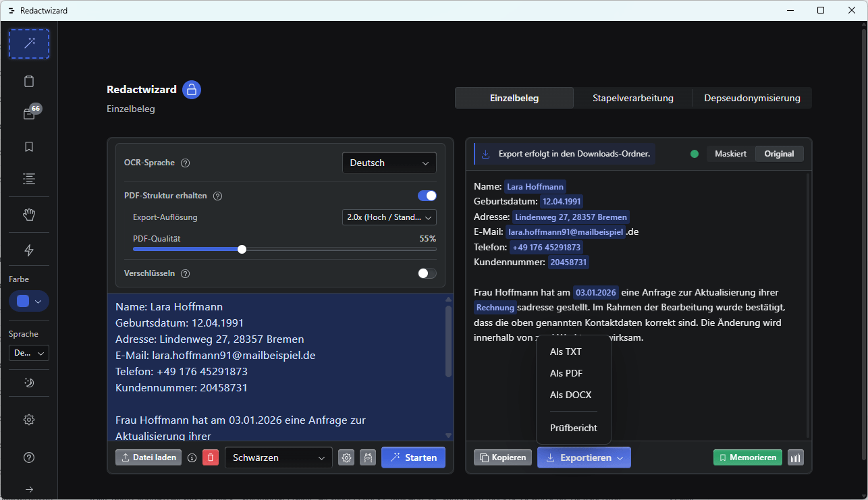Open the archive icon with 66 badge
Viewport: 868px width, 500px height.
(x=29, y=114)
